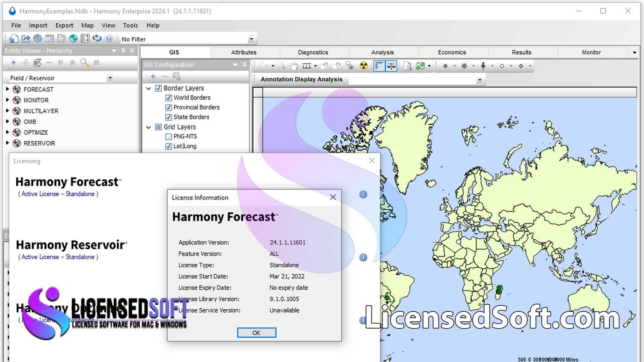Click the radiation symbol icon on map toolbar
Screen dimensions: 644x362
click(x=363, y=66)
